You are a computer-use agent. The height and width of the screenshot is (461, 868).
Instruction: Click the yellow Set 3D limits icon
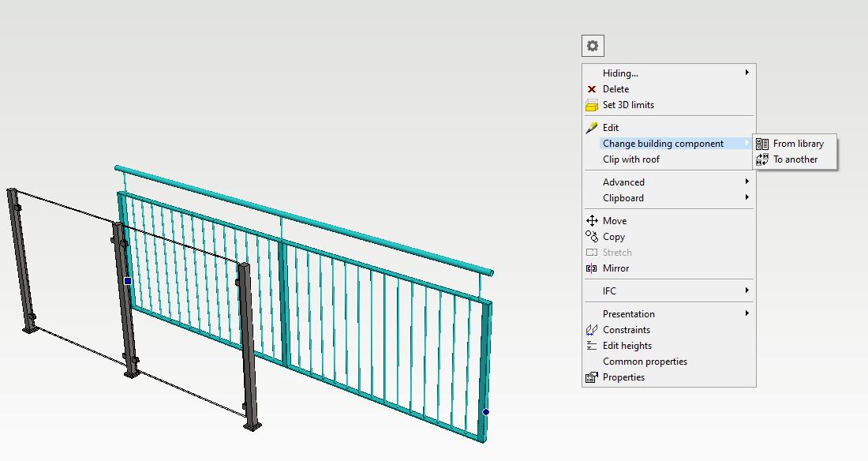point(592,105)
